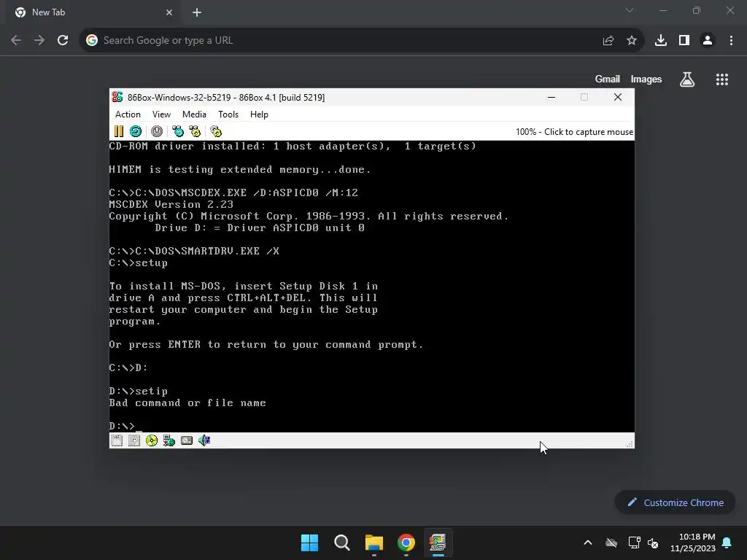Click inside the DOS screen to capture mouse
This screenshot has height=560, width=747.
click(x=371, y=286)
